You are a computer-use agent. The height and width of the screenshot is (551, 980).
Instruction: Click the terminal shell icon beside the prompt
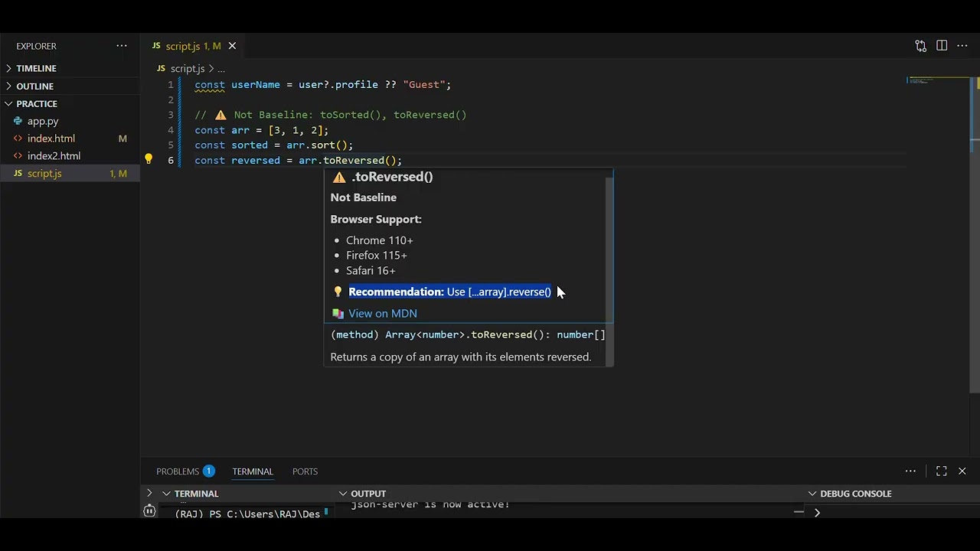149,510
